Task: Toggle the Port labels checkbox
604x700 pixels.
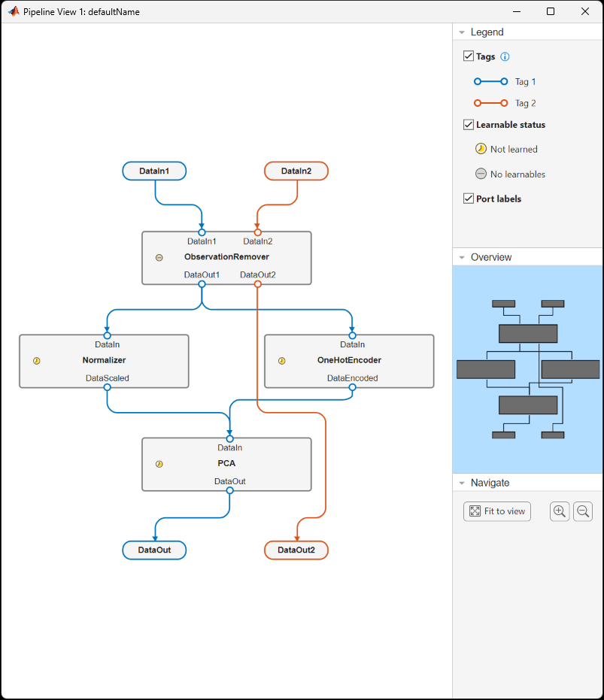Action: tap(469, 198)
